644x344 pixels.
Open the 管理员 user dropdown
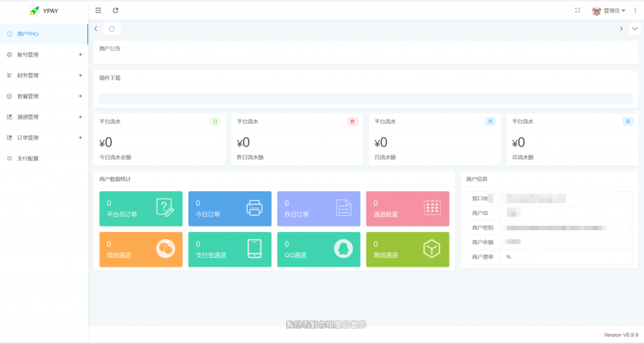(x=609, y=11)
